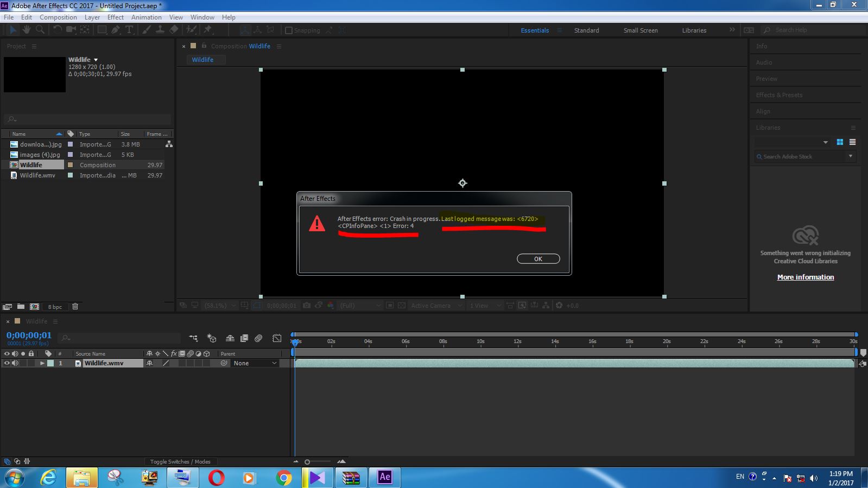Open the Effect menu
Screen dimensions: 868x488
point(116,17)
